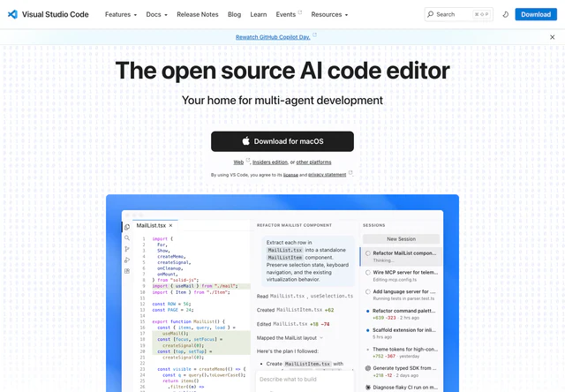Click the search magnifier in header
The height and width of the screenshot is (392, 565).
pyautogui.click(x=430, y=14)
